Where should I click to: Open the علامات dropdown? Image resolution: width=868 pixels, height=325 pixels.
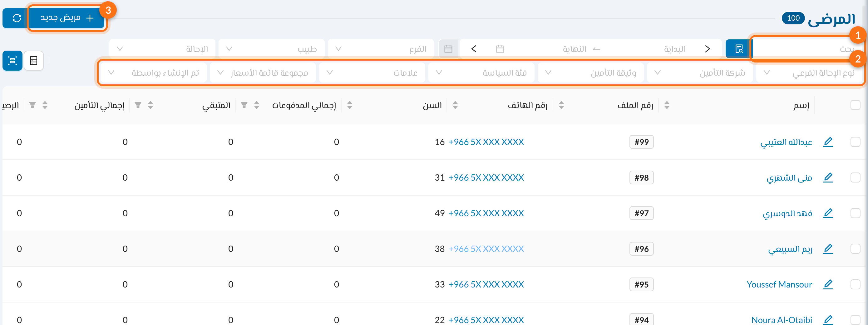(x=372, y=73)
